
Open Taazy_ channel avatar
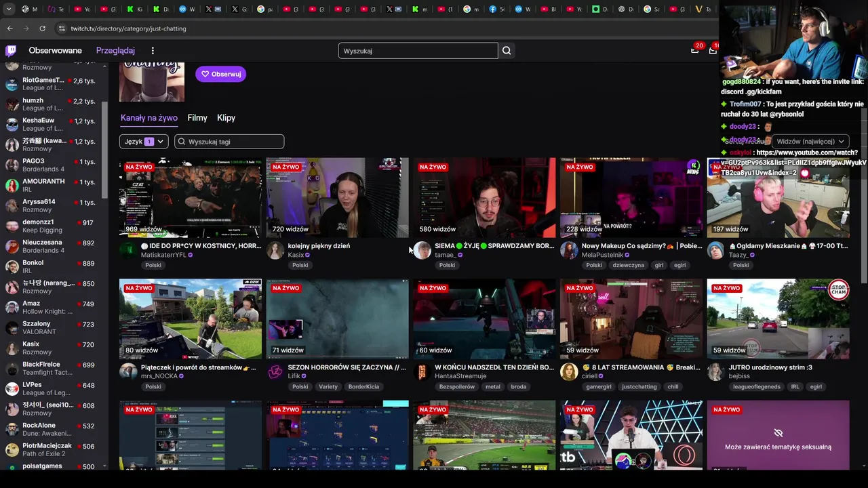[x=715, y=250]
